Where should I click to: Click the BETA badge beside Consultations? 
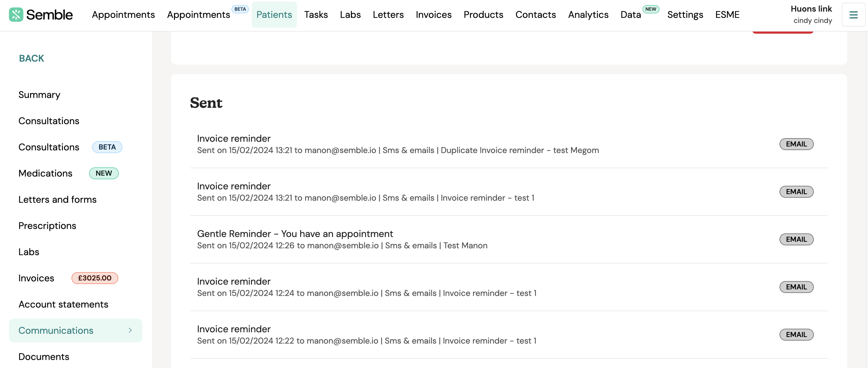pyautogui.click(x=107, y=147)
